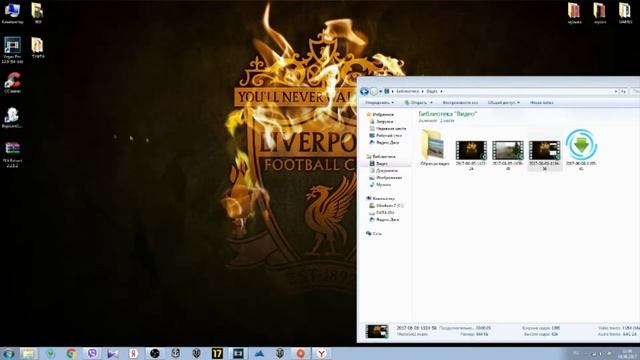
Task: Click the yellow 17 taskbar icon
Action: click(217, 353)
